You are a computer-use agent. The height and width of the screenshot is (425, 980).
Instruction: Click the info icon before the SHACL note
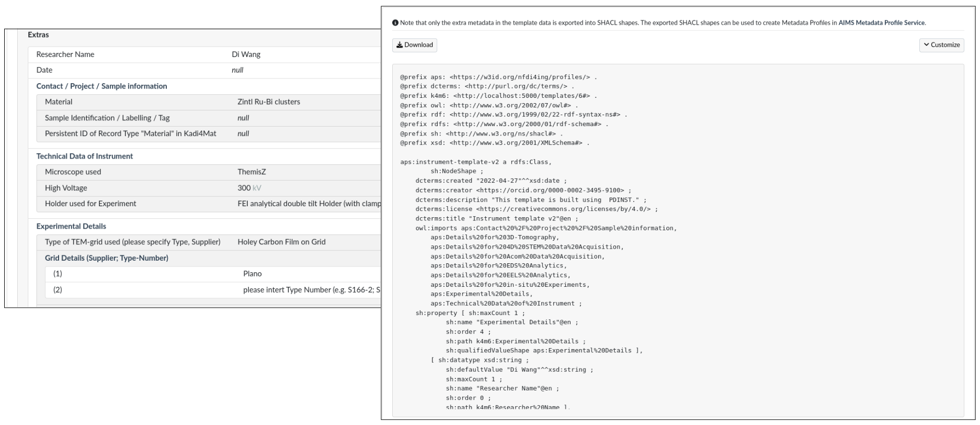pos(396,23)
